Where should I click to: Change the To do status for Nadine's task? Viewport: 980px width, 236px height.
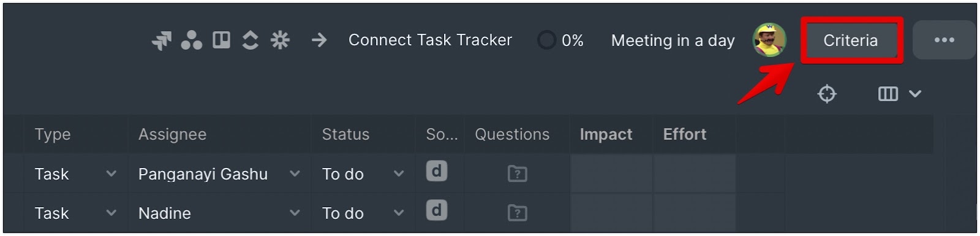(363, 213)
